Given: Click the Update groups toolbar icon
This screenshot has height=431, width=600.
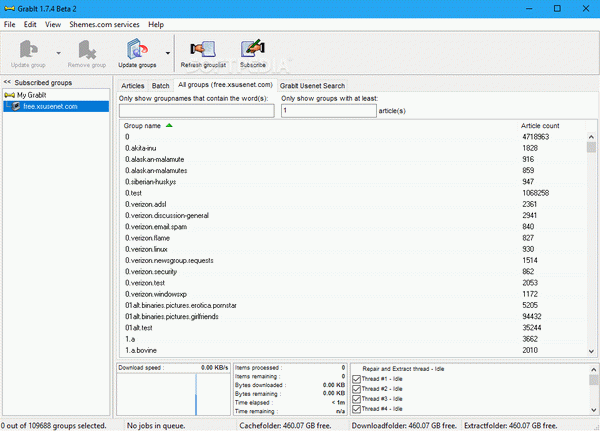Looking at the screenshot, I should pyautogui.click(x=137, y=49).
